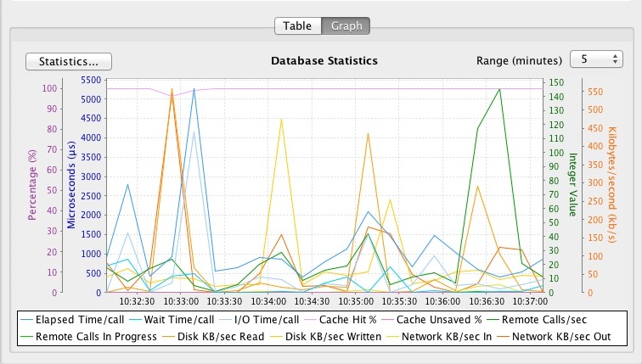
Task: Click the 150 integer axis value
Action: (x=556, y=82)
